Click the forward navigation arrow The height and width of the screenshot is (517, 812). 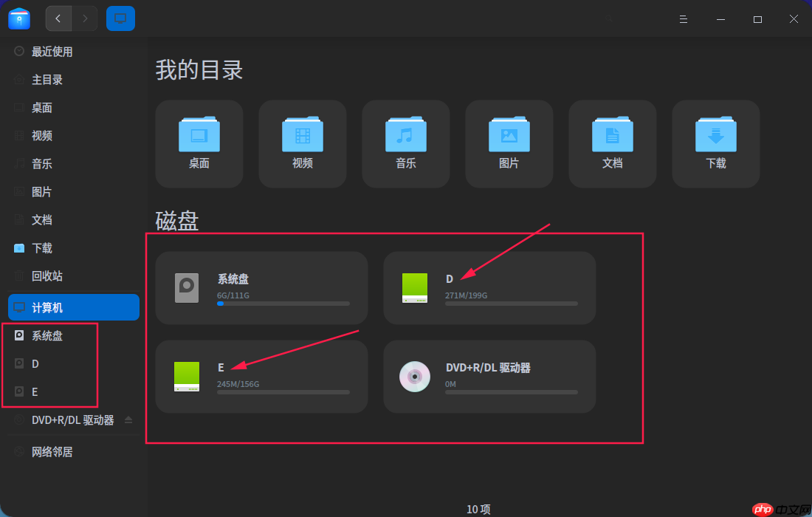pos(83,18)
